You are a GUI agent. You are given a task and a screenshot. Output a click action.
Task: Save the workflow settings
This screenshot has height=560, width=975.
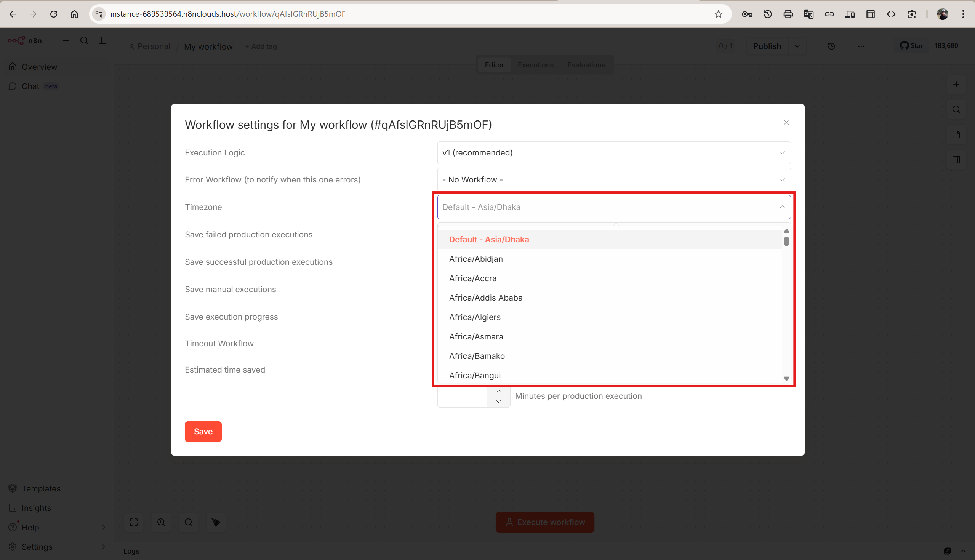click(x=203, y=431)
